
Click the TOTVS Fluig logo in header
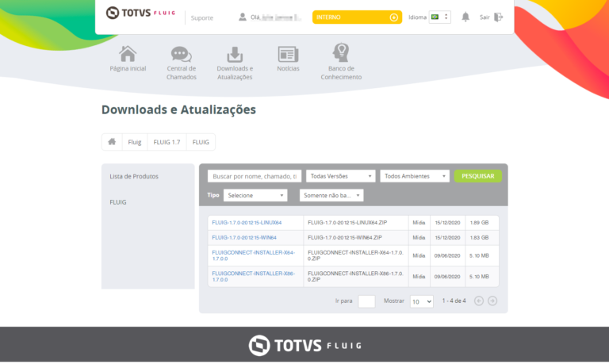coord(140,13)
